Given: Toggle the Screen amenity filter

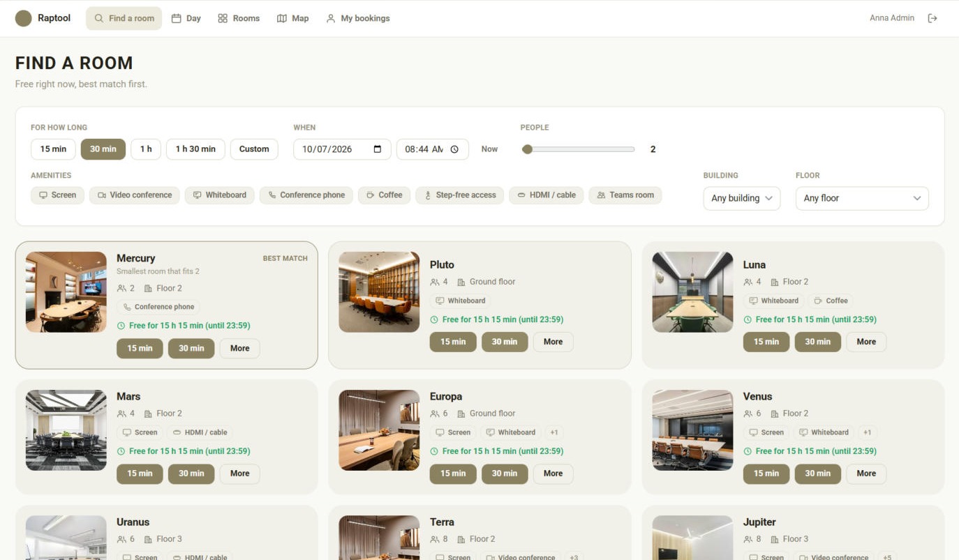Looking at the screenshot, I should [57, 195].
